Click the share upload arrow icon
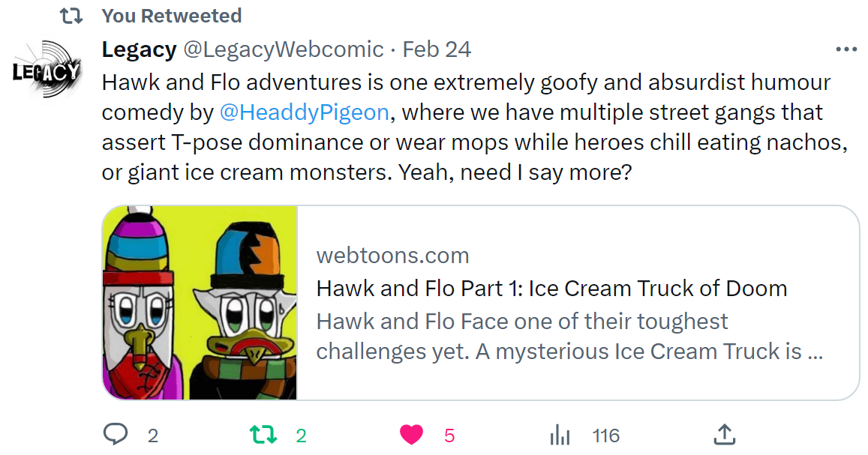This screenshot has height=455, width=868. click(722, 435)
